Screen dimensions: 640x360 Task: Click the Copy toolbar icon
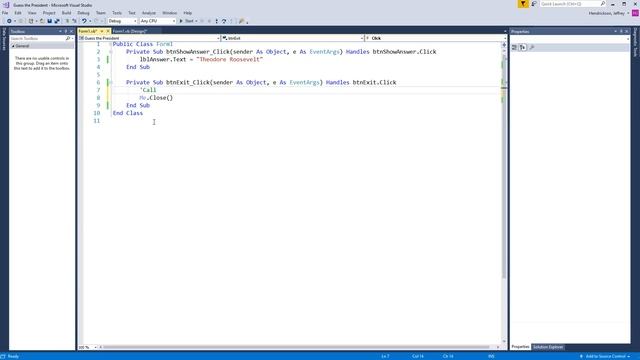coord(74,21)
